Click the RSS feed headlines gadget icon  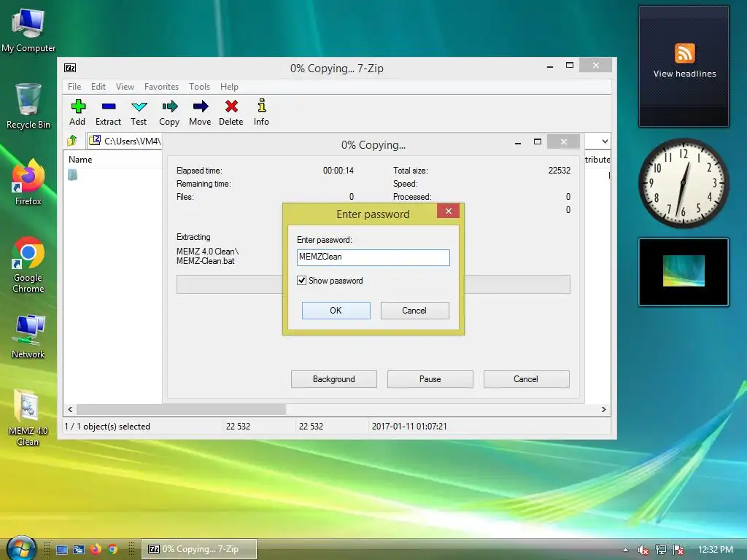coord(684,52)
